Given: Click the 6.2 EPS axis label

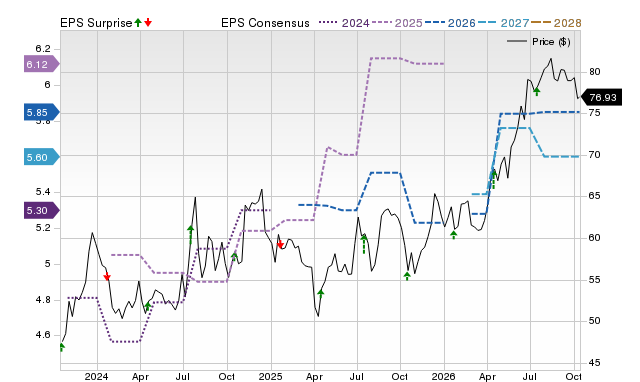Looking at the screenshot, I should pyautogui.click(x=42, y=49).
